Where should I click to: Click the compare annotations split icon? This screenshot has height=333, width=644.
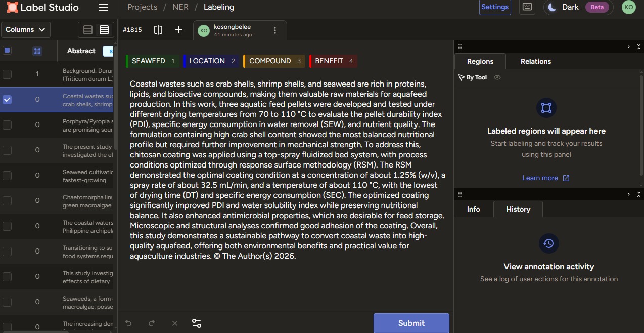(x=158, y=30)
